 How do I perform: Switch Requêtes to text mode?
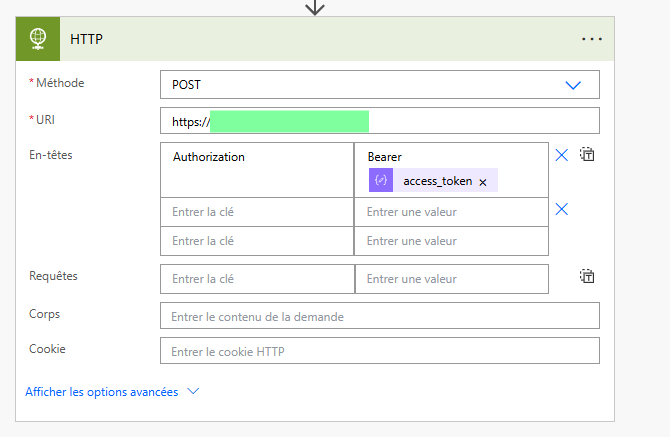tap(588, 277)
